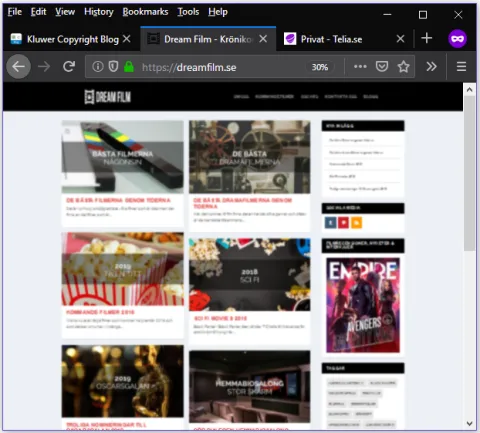Viewport: 480px width, 433px height.
Task: Click the red social media icon
Action: pyautogui.click(x=343, y=223)
